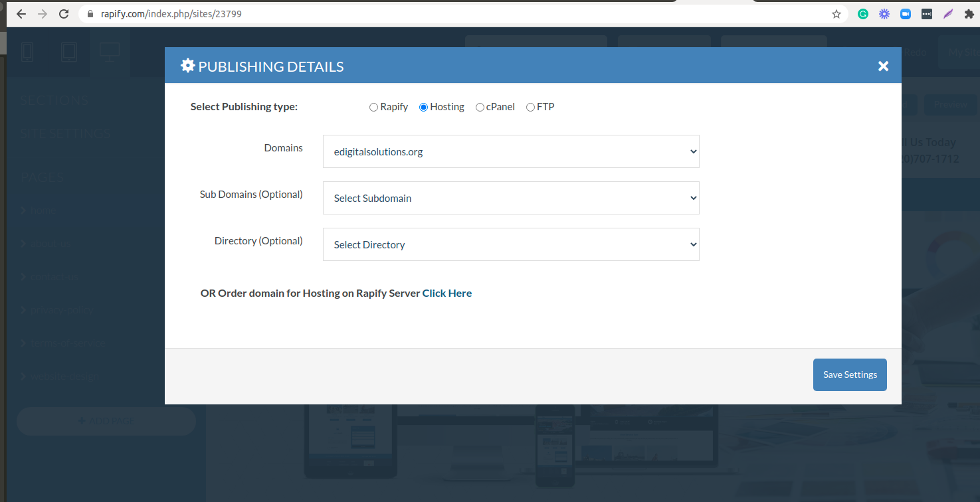Expand the home page item
The width and height of the screenshot is (980, 502).
[x=38, y=210]
